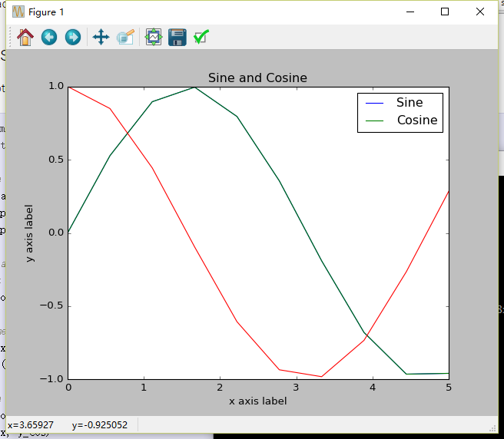Activate the pan axes tool

click(x=101, y=38)
